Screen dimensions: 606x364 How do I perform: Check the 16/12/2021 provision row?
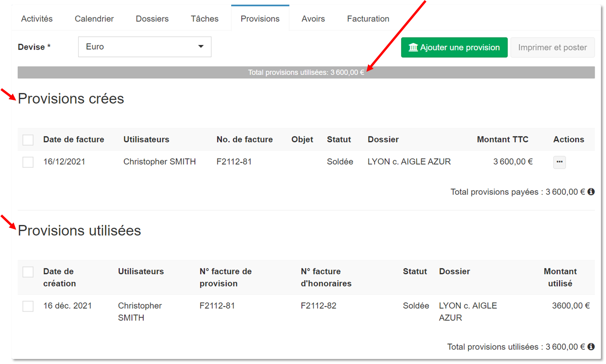tap(28, 162)
